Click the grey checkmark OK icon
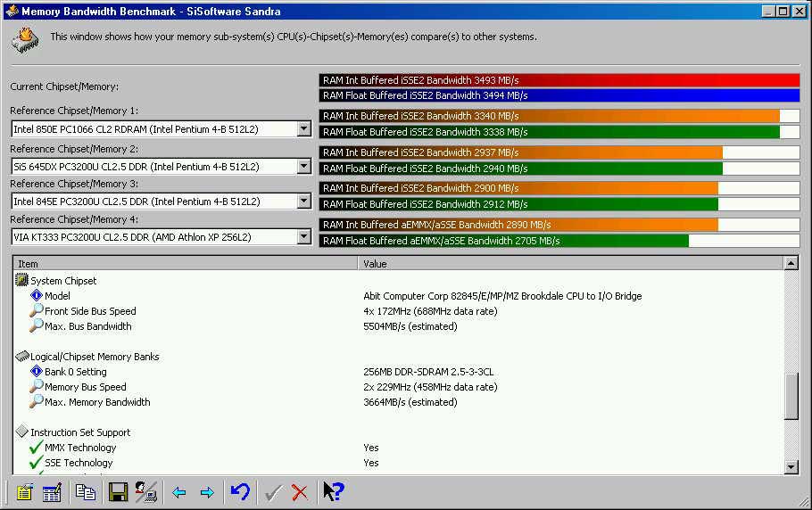The height and width of the screenshot is (510, 812). coord(273,492)
